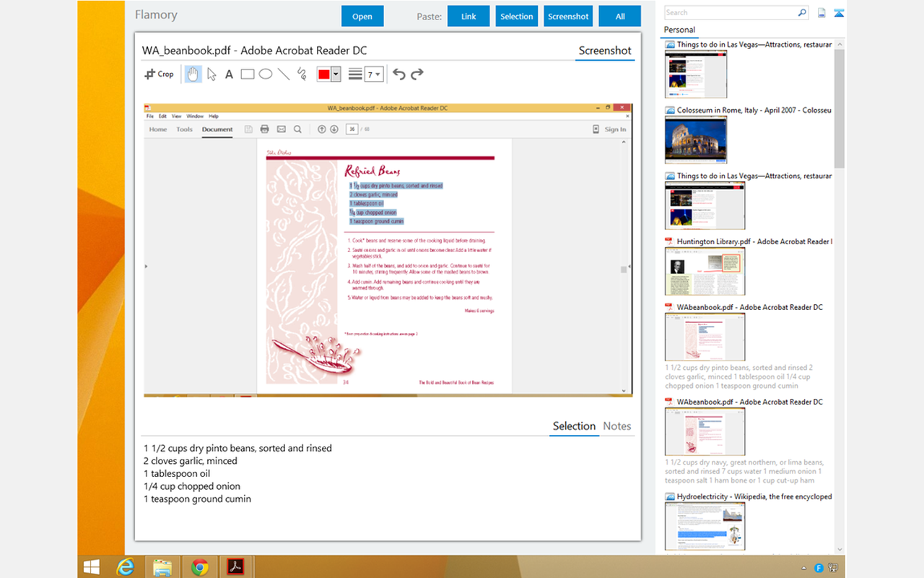The height and width of the screenshot is (578, 924).
Task: Click the captured Acrobat screenshot image
Action: [388, 250]
